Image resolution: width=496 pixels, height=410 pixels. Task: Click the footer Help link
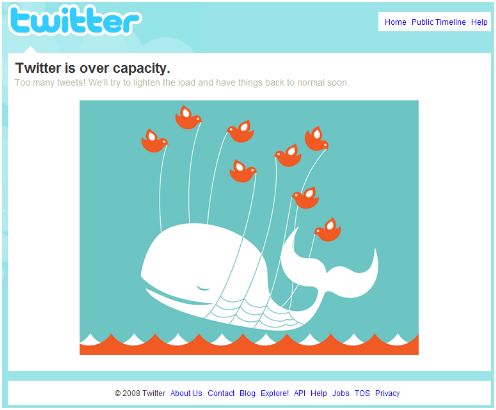tap(319, 393)
